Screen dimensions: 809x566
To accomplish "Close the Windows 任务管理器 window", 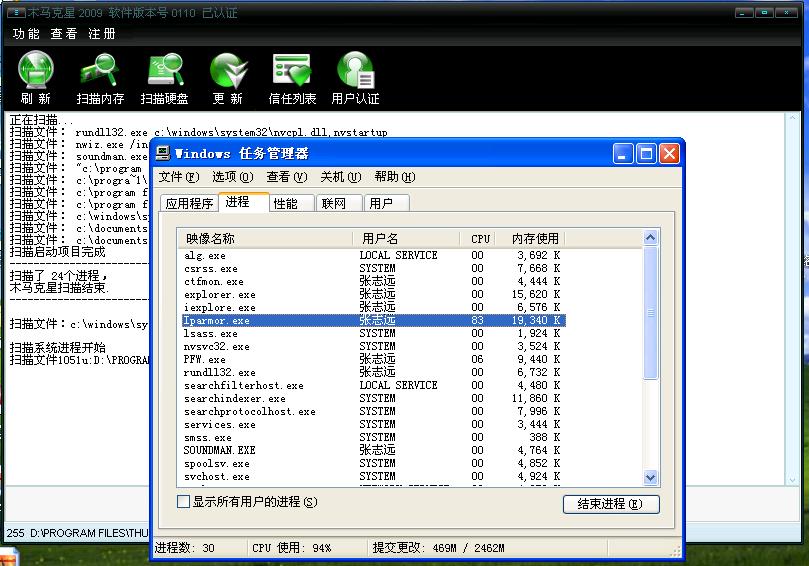I will coord(669,154).
